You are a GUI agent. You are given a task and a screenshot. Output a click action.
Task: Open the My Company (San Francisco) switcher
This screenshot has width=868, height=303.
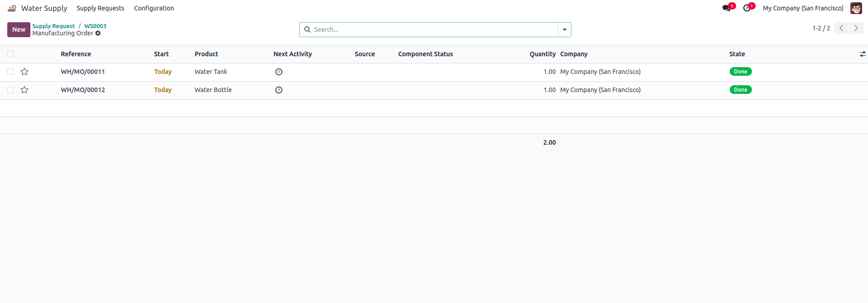[x=803, y=8]
